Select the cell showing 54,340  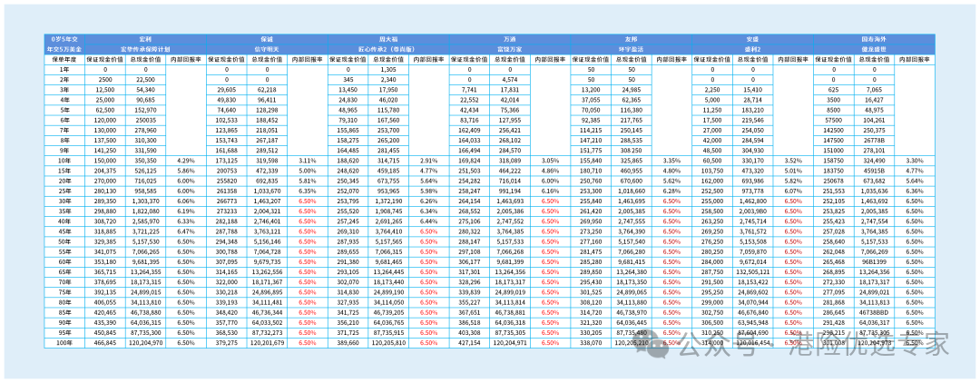tap(145, 89)
